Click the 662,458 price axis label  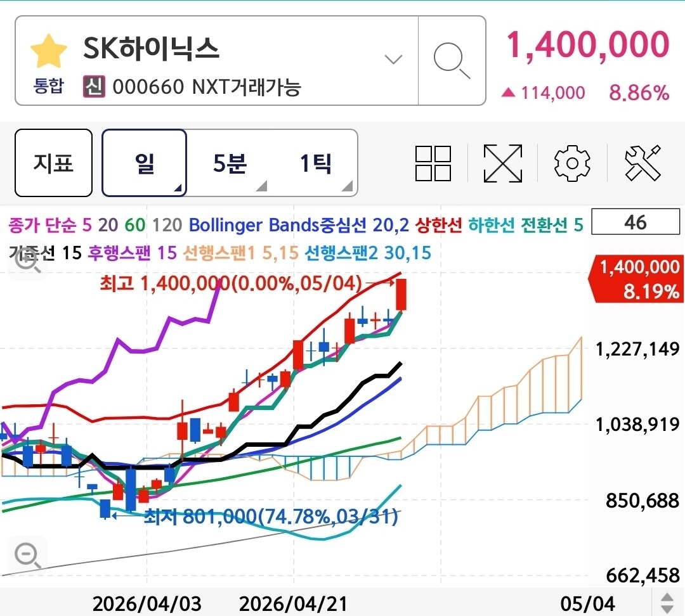coord(642,576)
